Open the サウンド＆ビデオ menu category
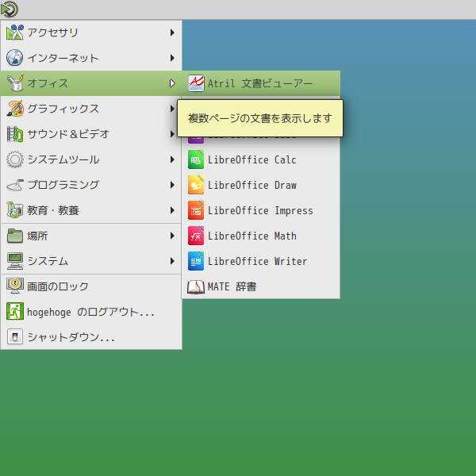The height and width of the screenshot is (476, 476). tap(91, 134)
